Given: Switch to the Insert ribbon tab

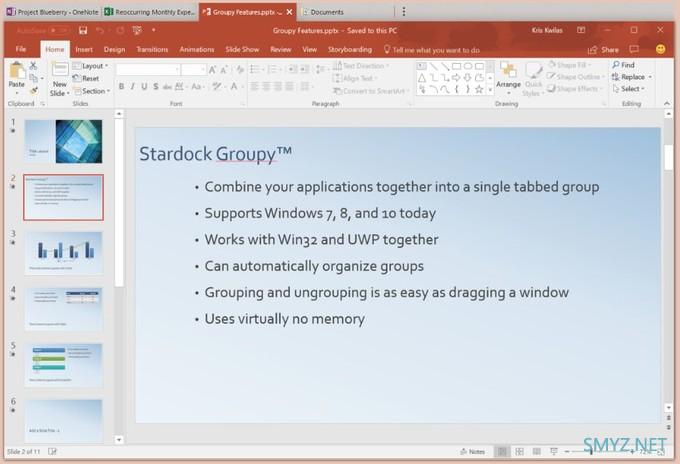Looking at the screenshot, I should pyautogui.click(x=84, y=49).
